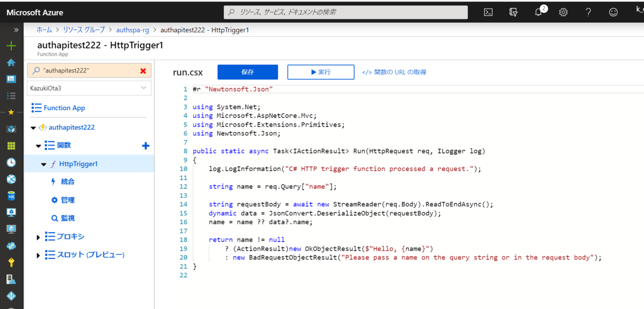The image size is (644, 309).
Task: Expand the Azure left navigation sidebar
Action: [16, 30]
